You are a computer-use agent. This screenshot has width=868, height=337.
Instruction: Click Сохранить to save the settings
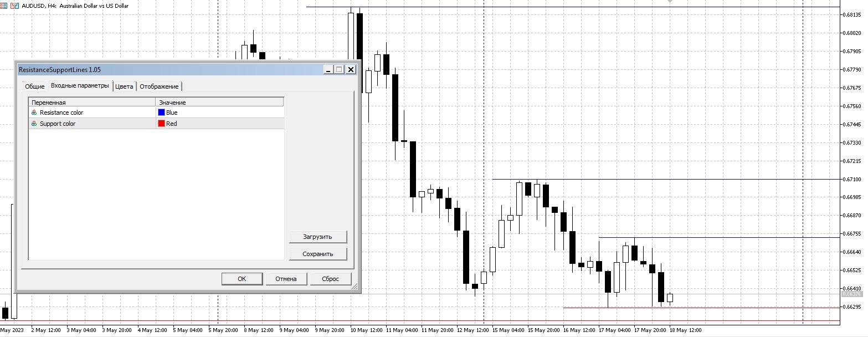[318, 254]
